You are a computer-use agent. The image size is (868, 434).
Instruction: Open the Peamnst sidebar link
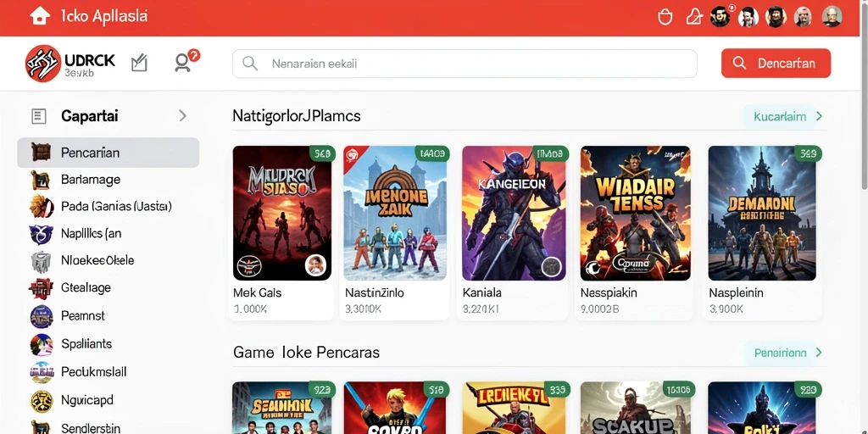(x=108, y=316)
